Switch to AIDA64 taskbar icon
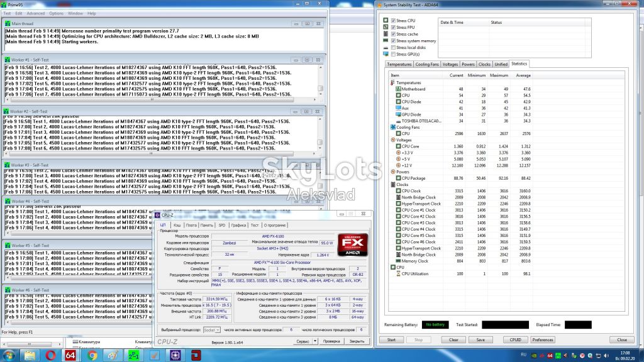This screenshot has height=362, width=644. point(70,355)
